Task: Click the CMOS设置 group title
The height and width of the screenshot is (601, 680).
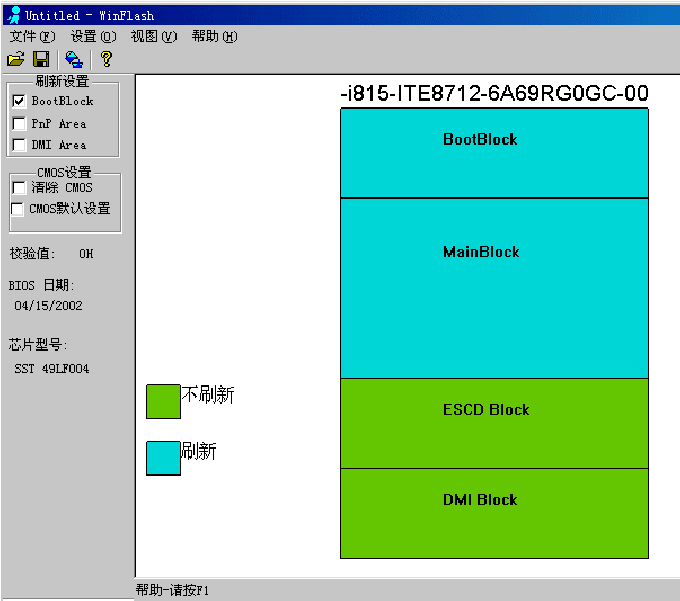Action: (64, 172)
